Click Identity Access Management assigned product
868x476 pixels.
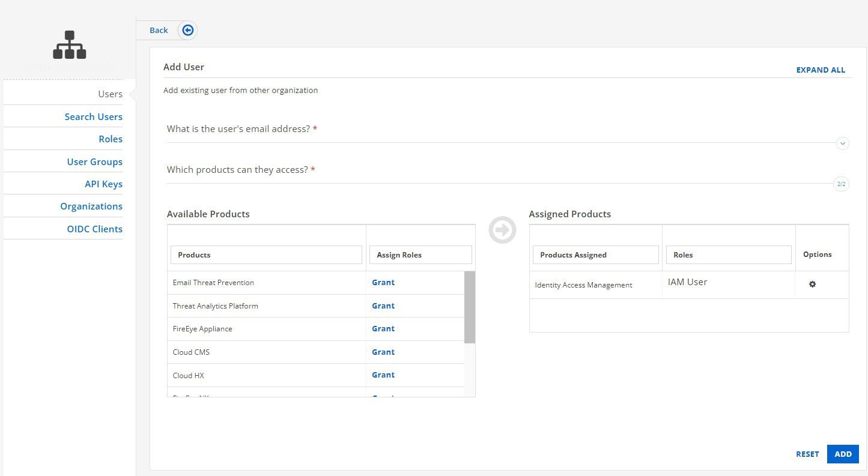point(583,285)
